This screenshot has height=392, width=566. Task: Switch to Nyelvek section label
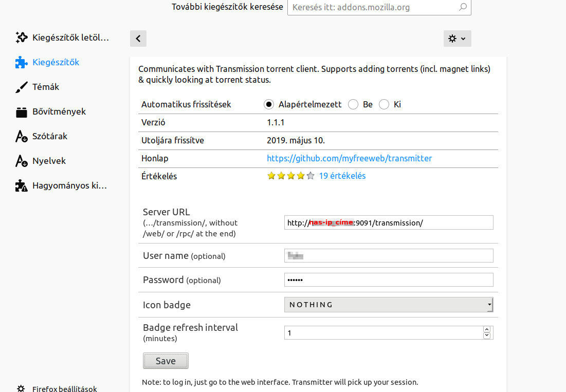click(x=49, y=161)
